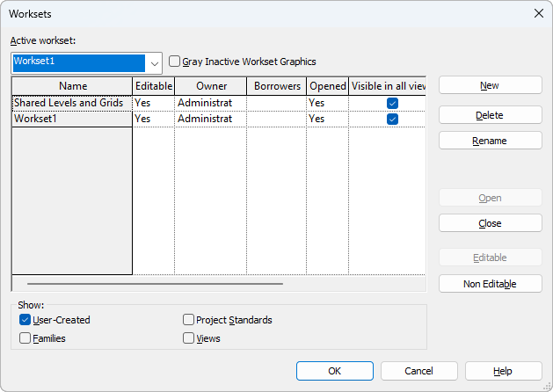Select the Shared Levels and Grids row
The image size is (553, 392).
click(x=69, y=103)
